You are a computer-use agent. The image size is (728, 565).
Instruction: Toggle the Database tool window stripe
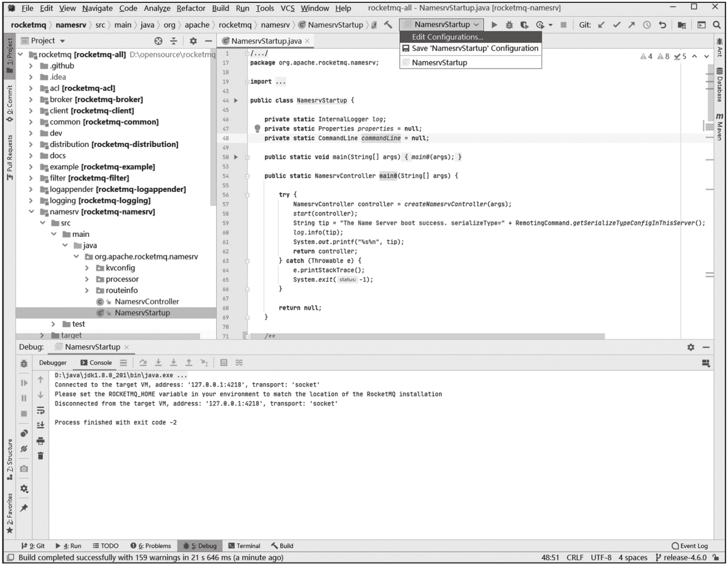[719, 85]
